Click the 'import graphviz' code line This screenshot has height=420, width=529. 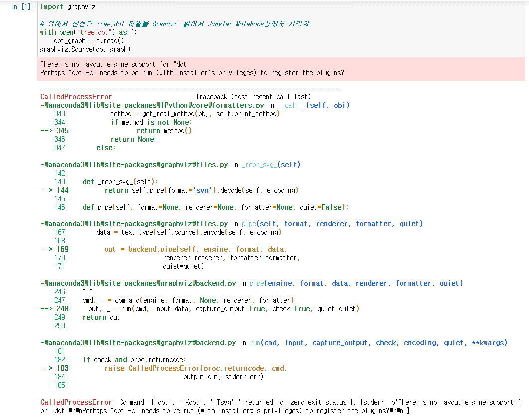tap(68, 7)
